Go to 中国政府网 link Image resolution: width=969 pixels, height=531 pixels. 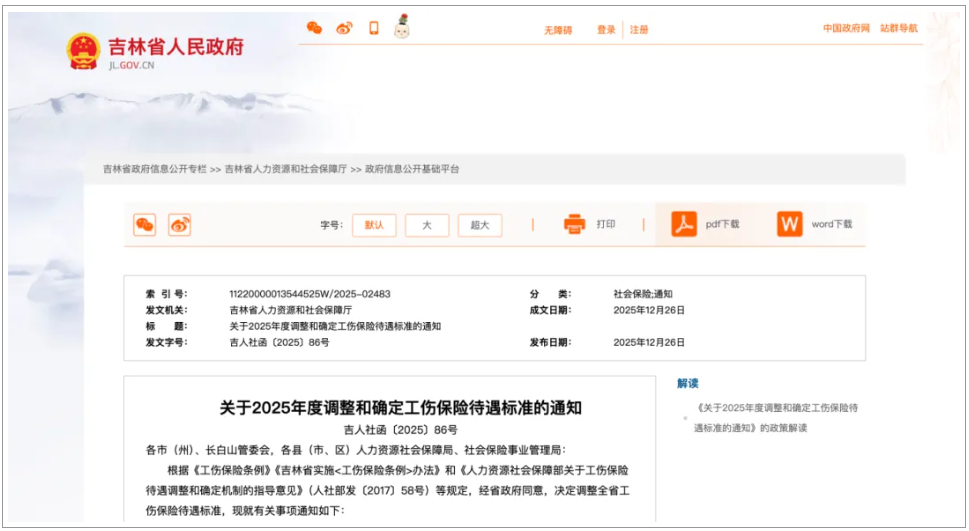[846, 28]
